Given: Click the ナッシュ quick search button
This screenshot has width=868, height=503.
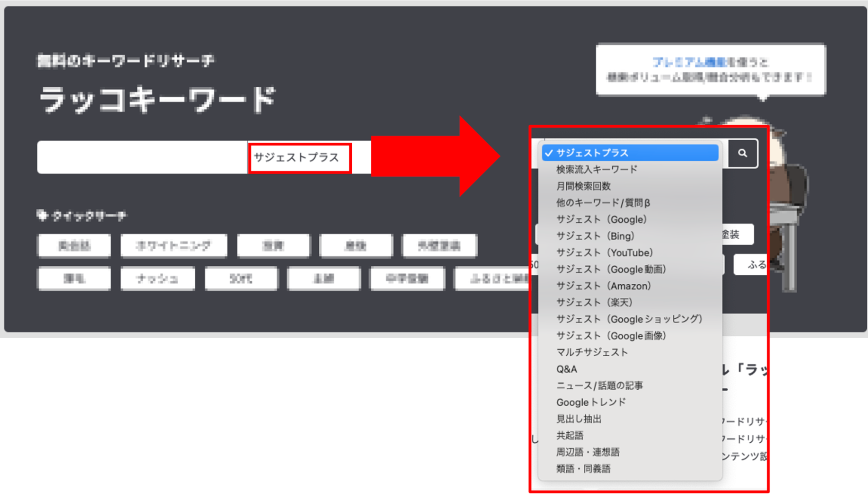Looking at the screenshot, I should pyautogui.click(x=158, y=278).
